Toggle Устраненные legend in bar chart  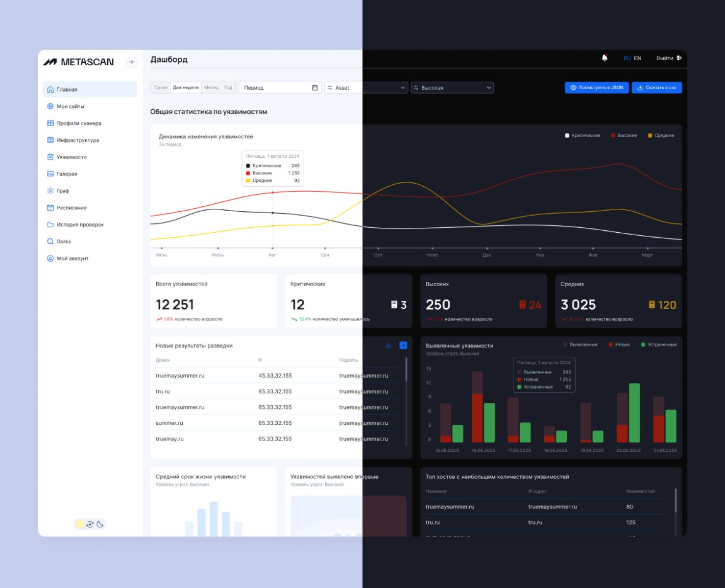[659, 344]
